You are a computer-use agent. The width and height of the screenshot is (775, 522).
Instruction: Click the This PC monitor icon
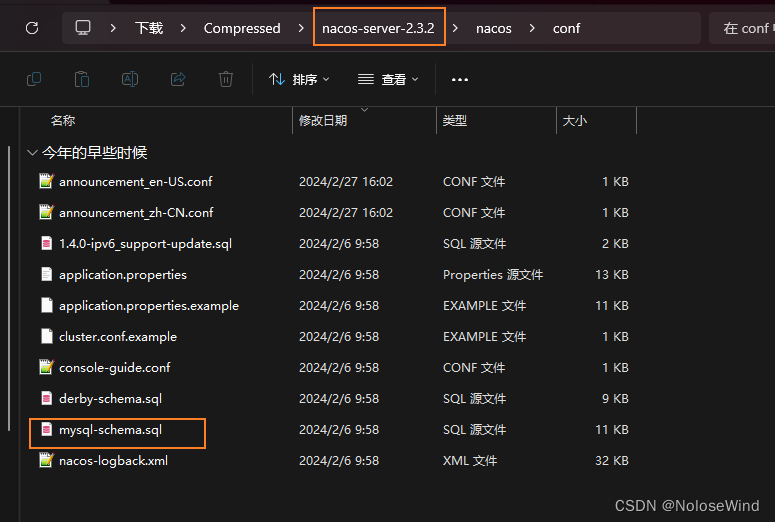point(83,28)
